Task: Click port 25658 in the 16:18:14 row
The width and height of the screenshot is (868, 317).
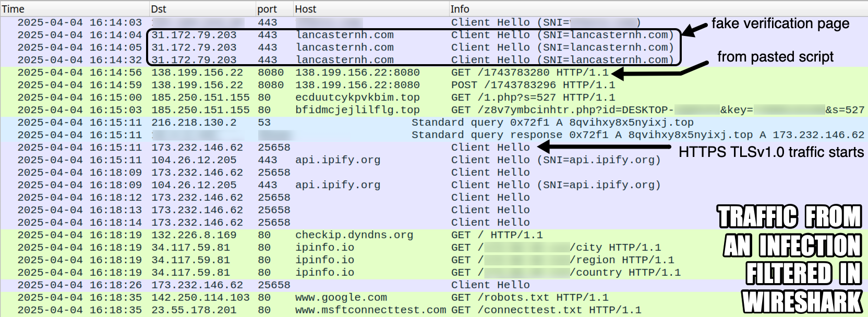Action: (274, 223)
